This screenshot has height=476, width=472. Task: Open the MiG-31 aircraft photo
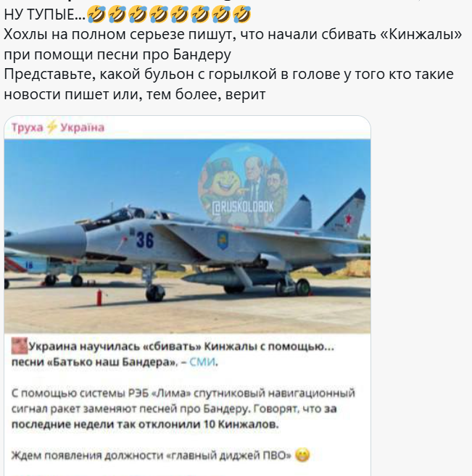tap(187, 236)
